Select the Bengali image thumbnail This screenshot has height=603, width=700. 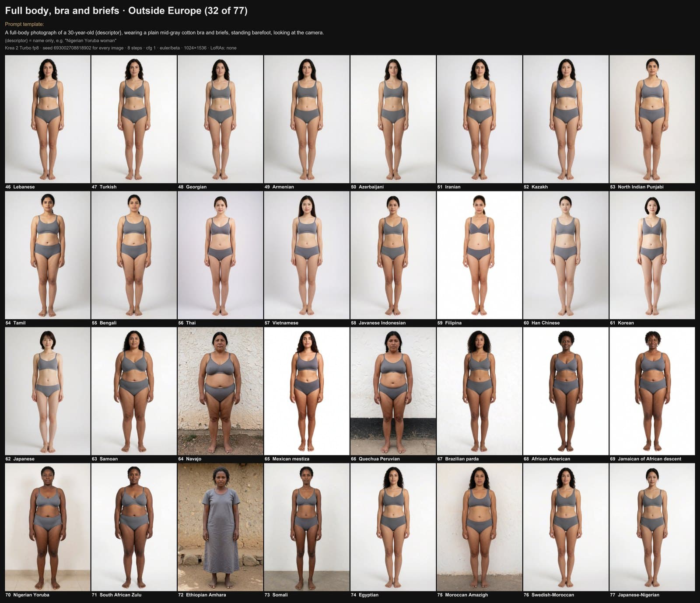point(134,255)
